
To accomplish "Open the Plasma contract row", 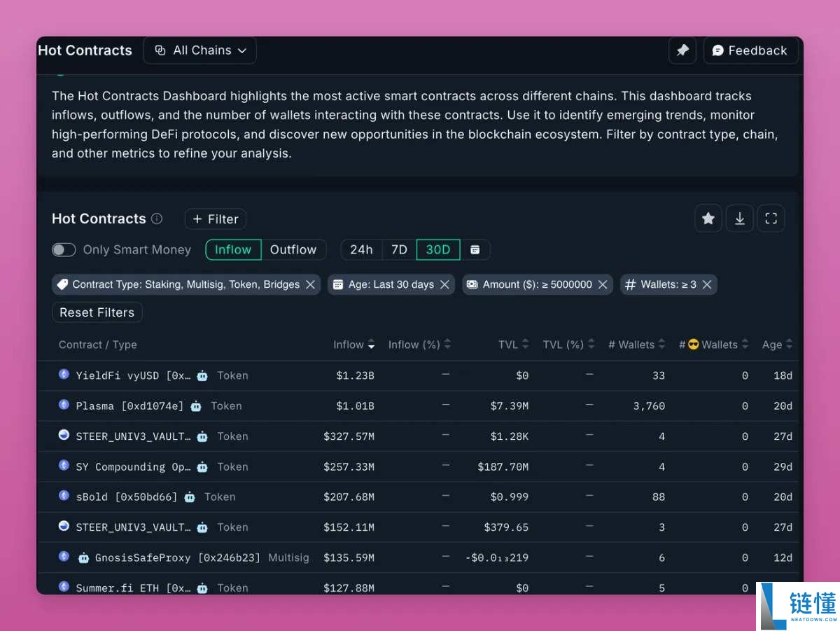I will pyautogui.click(x=129, y=406).
